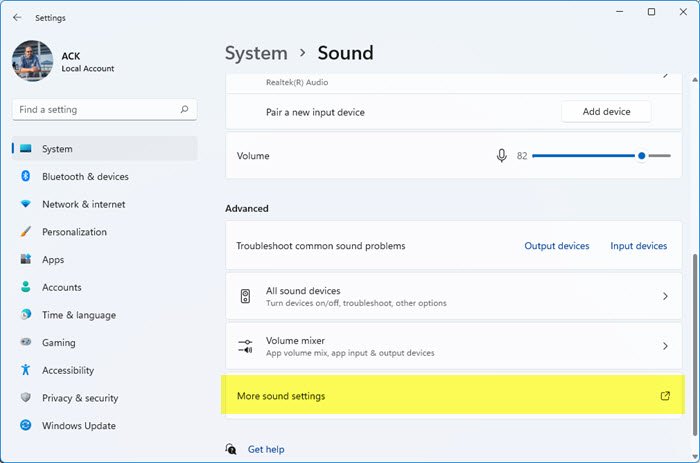Click the external link icon for More sound settings
700x463 pixels.
pos(665,396)
